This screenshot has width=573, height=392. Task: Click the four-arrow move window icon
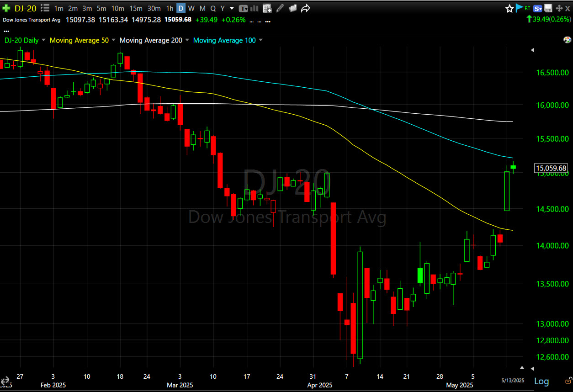click(x=559, y=8)
